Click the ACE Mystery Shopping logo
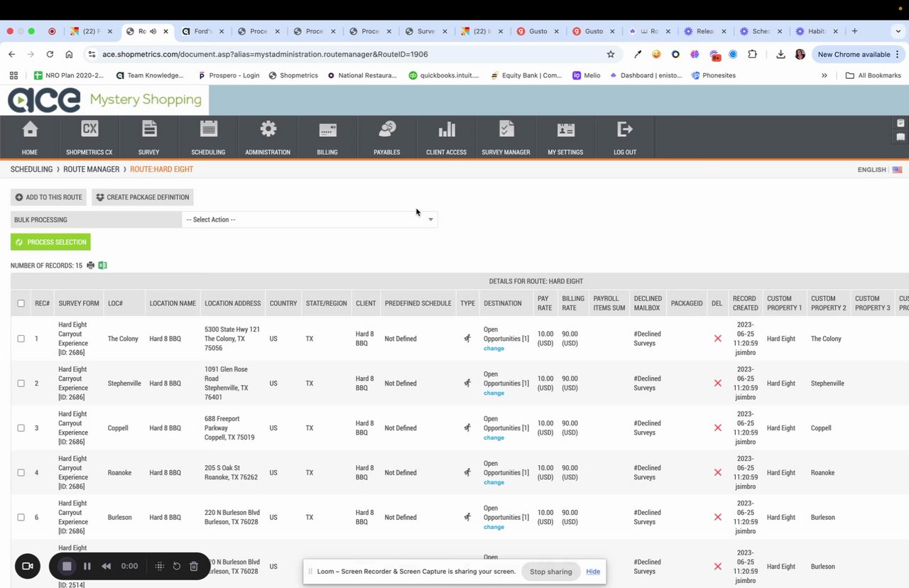The image size is (909, 588). 104,100
